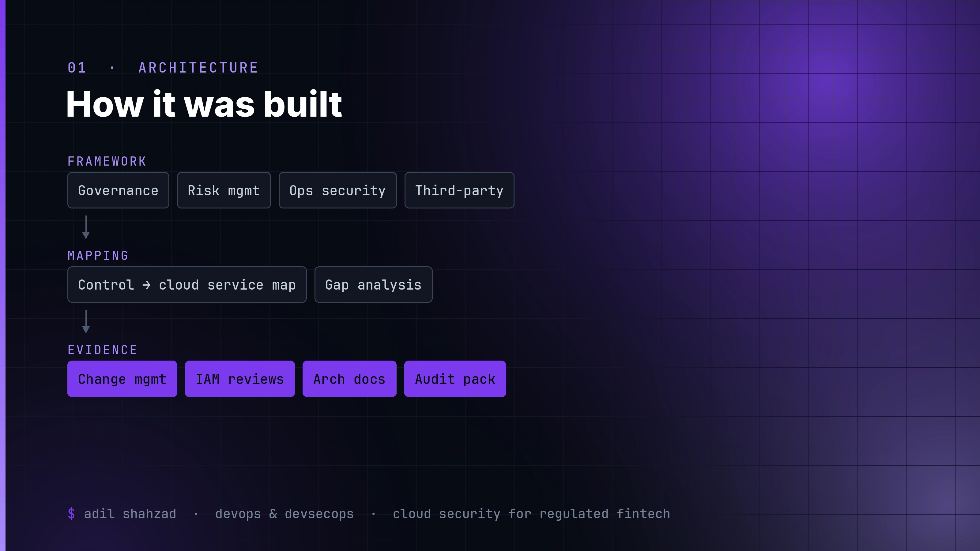Click the How it was built heading

[204, 104]
